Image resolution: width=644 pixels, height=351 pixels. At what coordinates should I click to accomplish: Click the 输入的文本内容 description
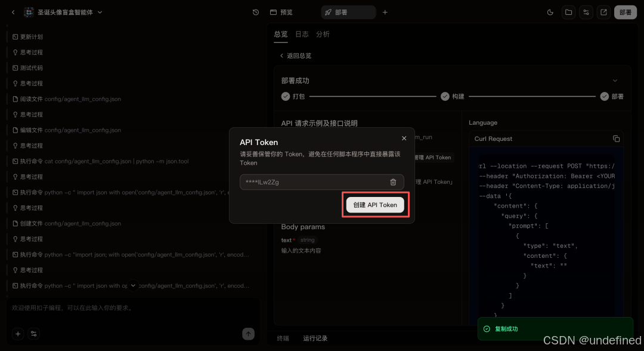(x=301, y=251)
